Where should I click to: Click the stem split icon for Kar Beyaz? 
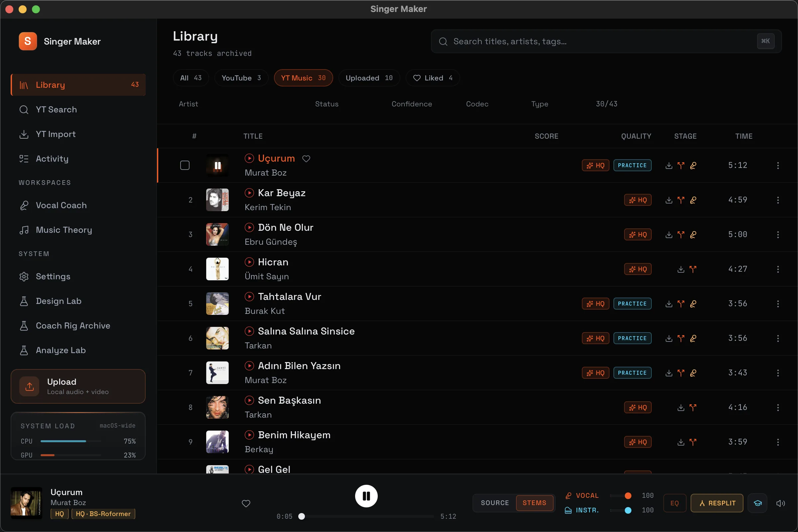(681, 200)
